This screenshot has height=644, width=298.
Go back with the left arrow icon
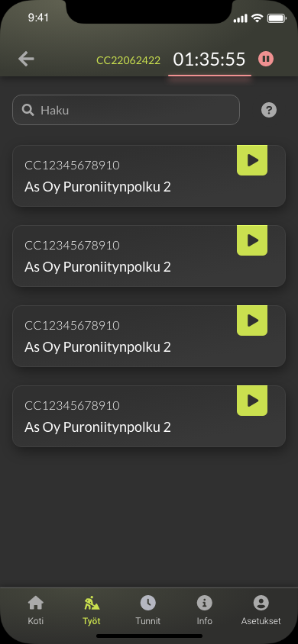point(26,60)
